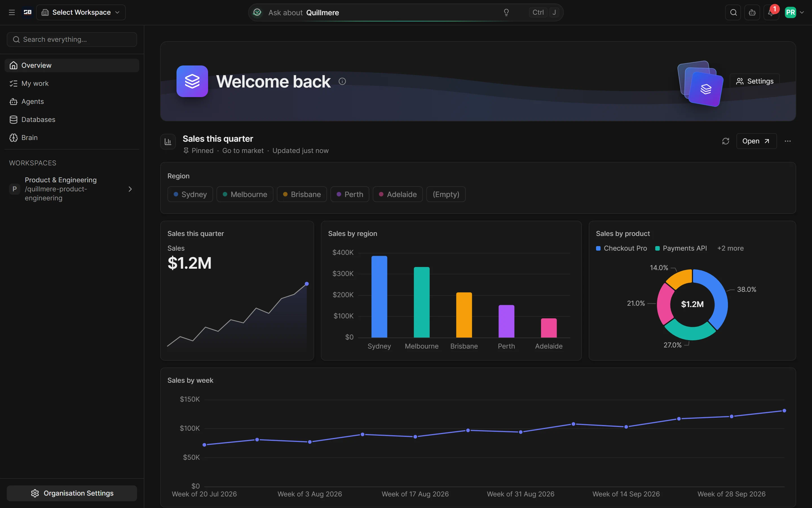Open notifications bell with badge
Viewport: 812px width, 508px height.
coord(771,12)
